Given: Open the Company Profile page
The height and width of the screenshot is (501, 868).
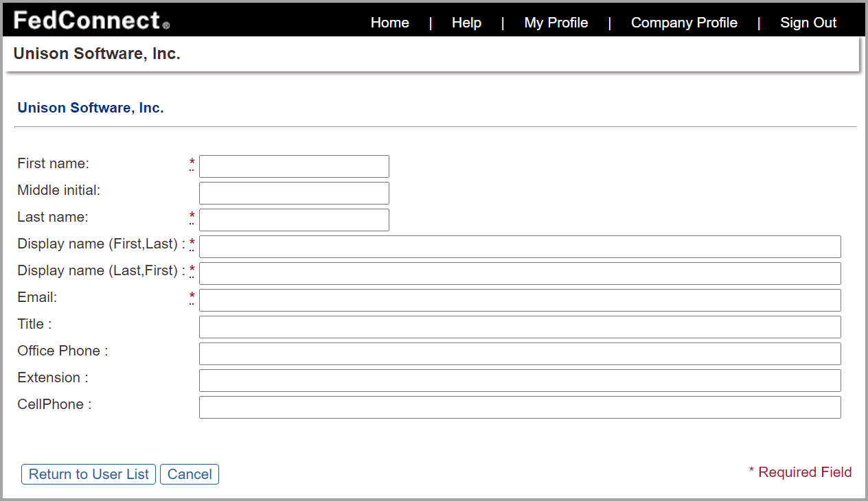Looking at the screenshot, I should (684, 23).
